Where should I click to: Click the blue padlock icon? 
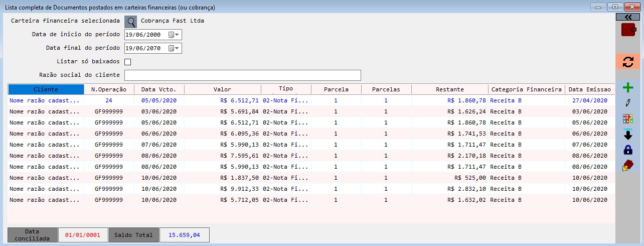click(x=627, y=150)
